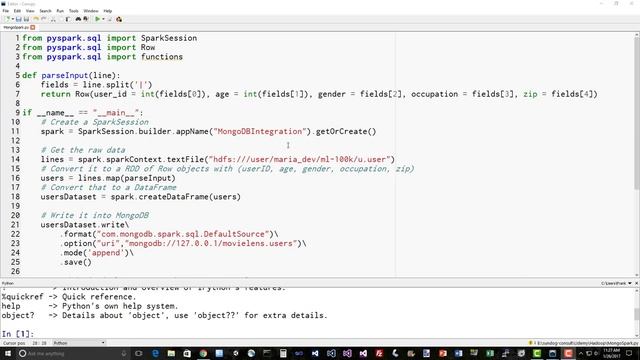Screen dimensions: 640x360
Task: Open Word from taskbar
Action: tap(459, 353)
